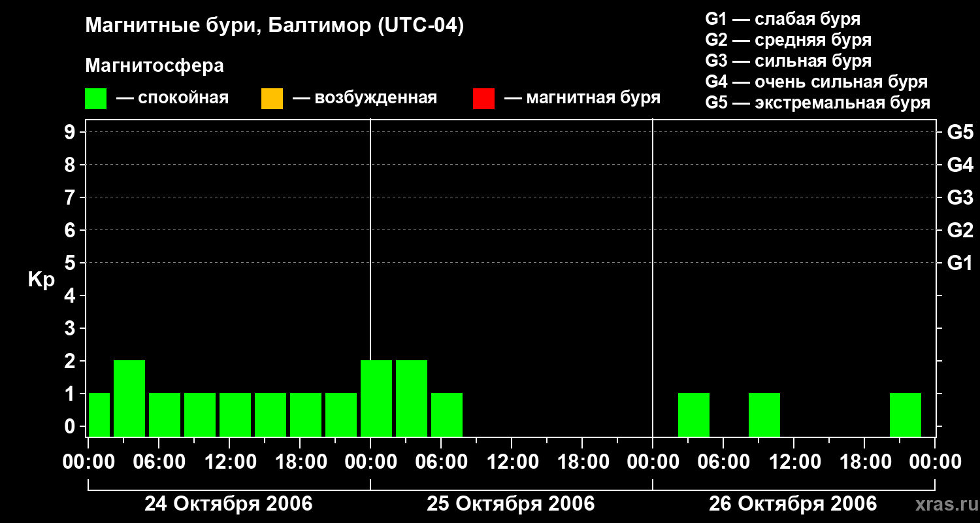Screen dimensions: 980x523
Task: Click the 'G2 — средняя буря' legend line
Action: [789, 40]
